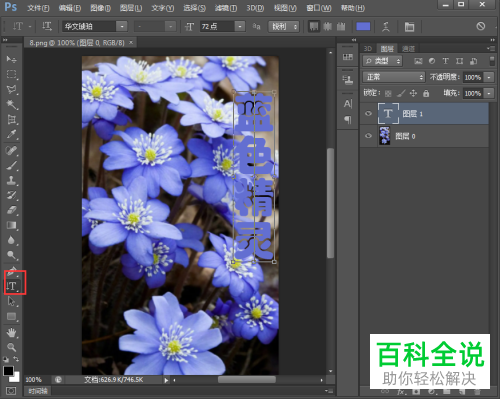Open the 图层 menu in menu bar
Viewport: 500px width, 399px height.
click(x=131, y=8)
